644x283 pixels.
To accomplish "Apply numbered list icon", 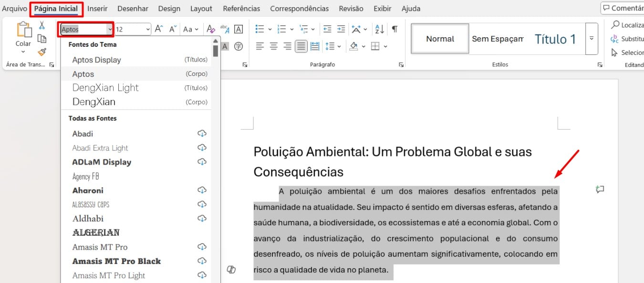I will 282,29.
